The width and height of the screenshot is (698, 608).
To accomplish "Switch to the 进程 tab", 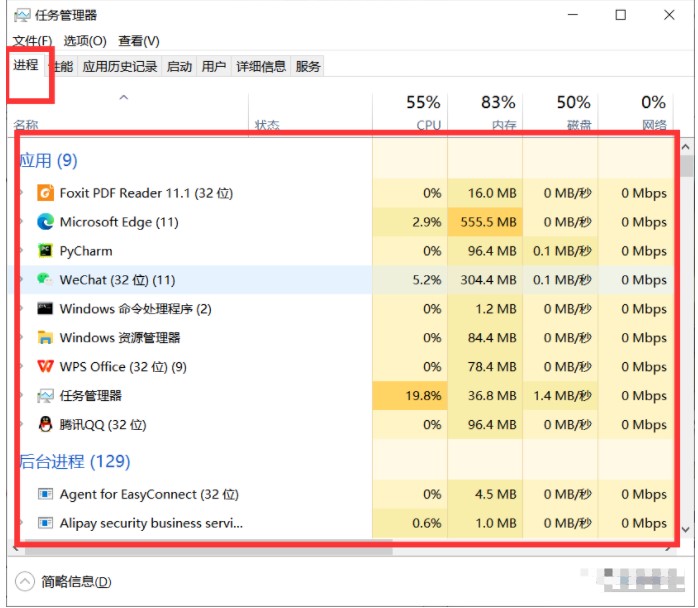I will coord(26,65).
